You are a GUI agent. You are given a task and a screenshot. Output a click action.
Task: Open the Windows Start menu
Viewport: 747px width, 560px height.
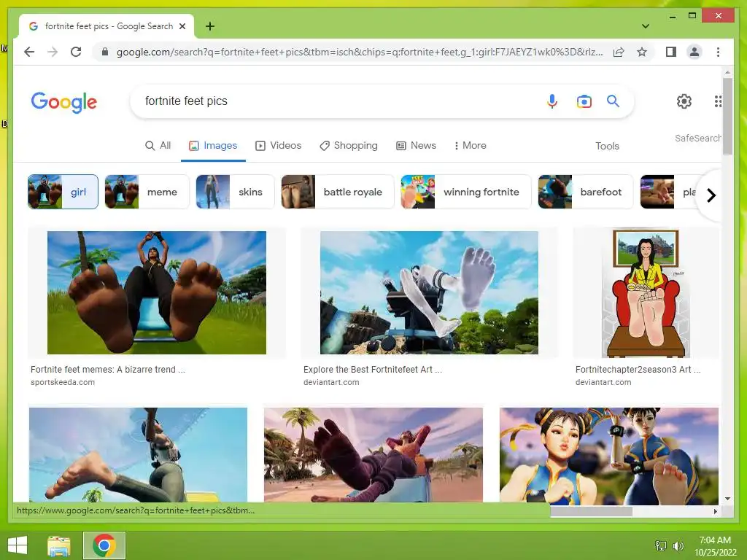[18, 545]
